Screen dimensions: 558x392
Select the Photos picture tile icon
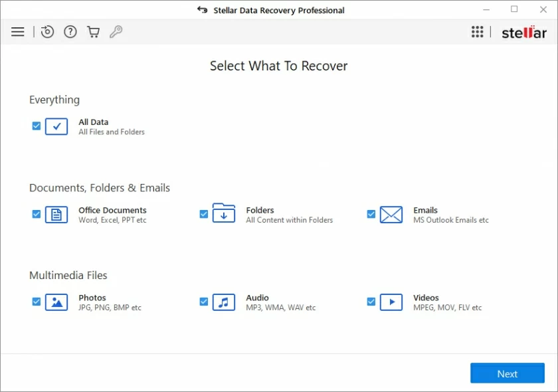56,302
